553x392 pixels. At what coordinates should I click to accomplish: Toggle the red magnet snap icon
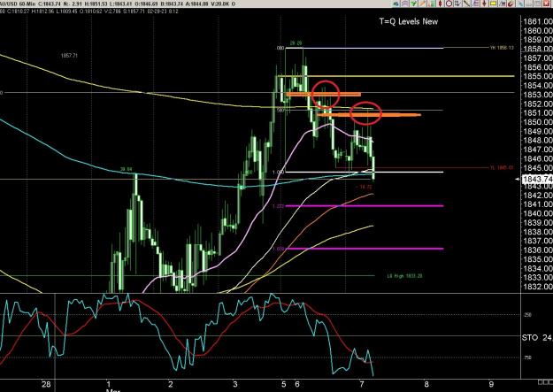pyautogui.click(x=511, y=4)
